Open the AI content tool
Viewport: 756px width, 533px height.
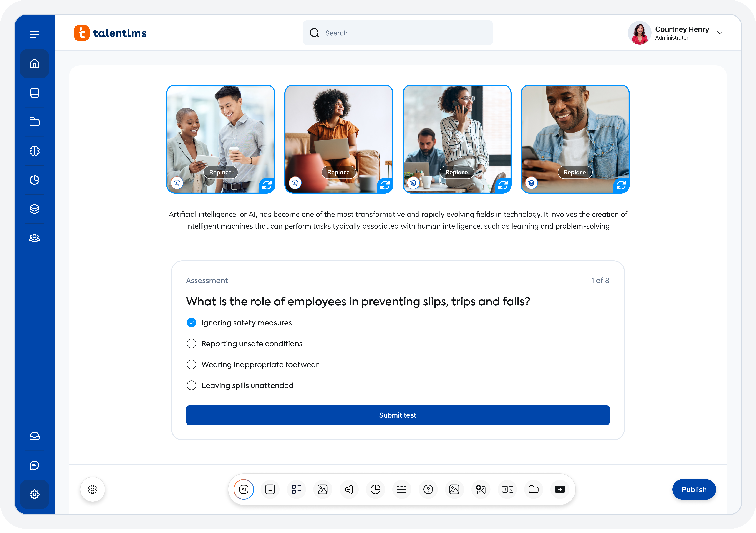(244, 490)
